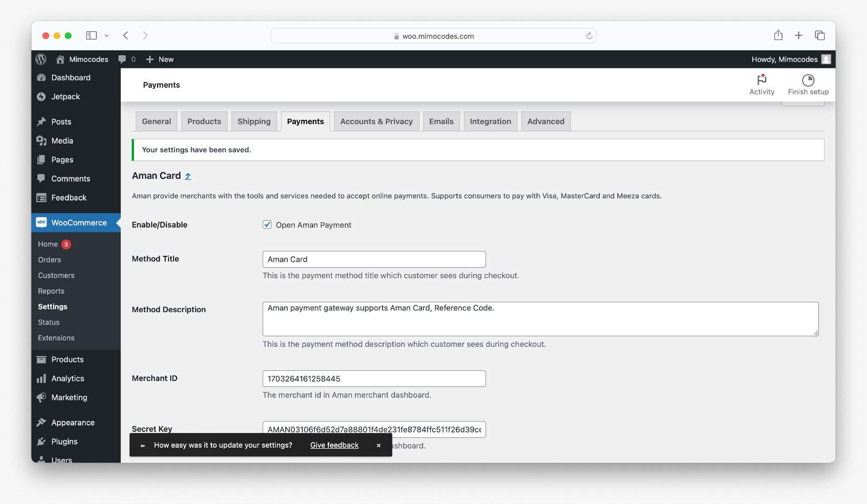
Task: Switch to the Accounts & Privacy tab
Action: [x=377, y=121]
